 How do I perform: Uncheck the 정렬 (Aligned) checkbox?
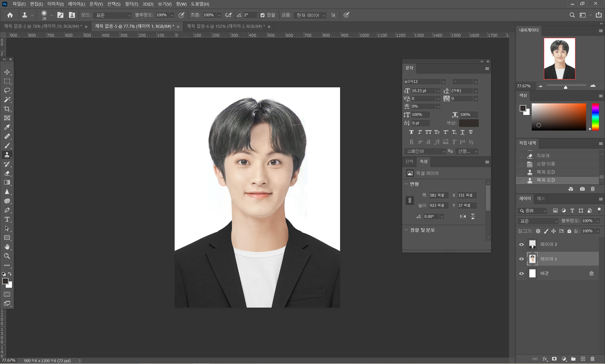click(263, 15)
